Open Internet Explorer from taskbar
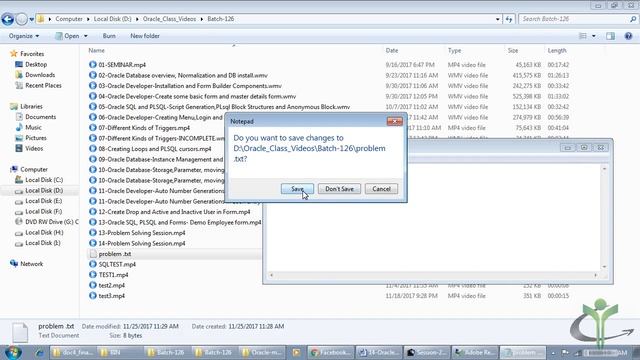This screenshot has height=360, width=640. coord(39,352)
